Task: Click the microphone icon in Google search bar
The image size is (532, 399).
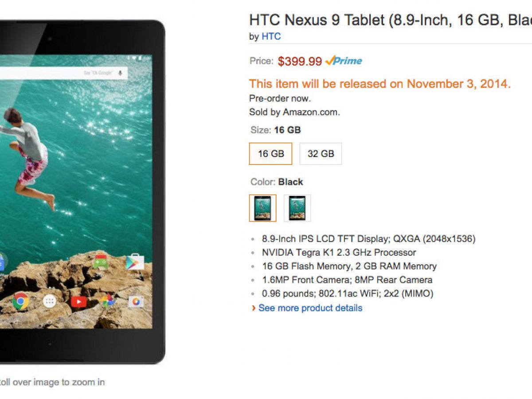Action: pyautogui.click(x=120, y=73)
